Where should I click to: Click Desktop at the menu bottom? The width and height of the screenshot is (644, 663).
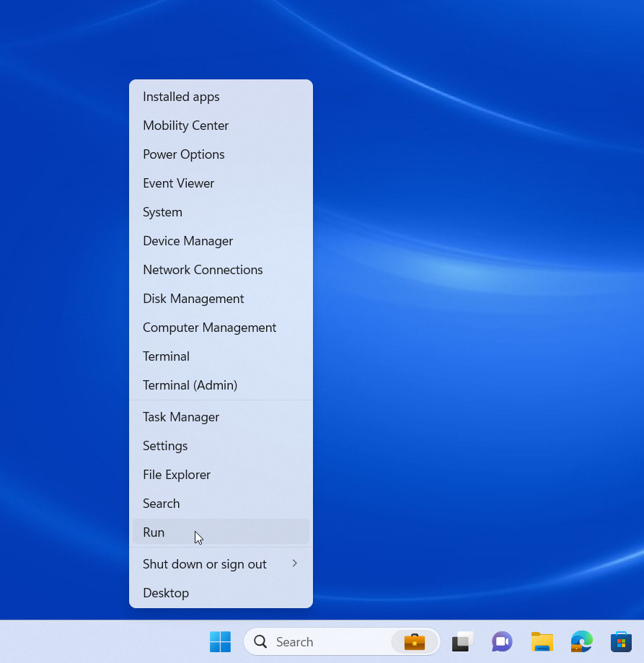pos(166,593)
